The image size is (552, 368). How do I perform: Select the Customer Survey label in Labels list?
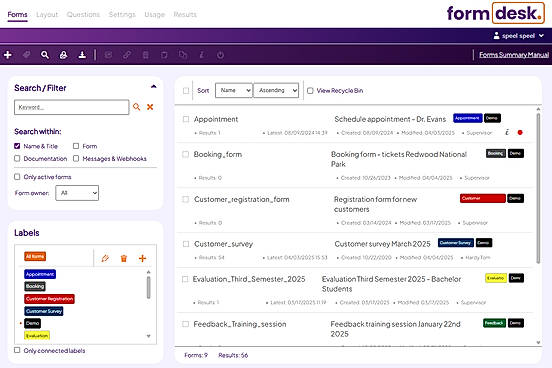click(44, 311)
